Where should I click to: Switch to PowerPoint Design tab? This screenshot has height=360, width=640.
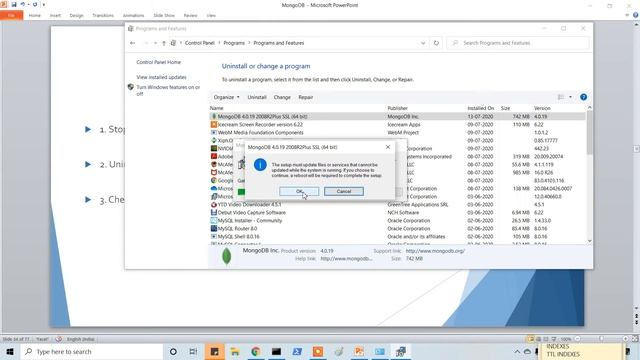(x=76, y=16)
